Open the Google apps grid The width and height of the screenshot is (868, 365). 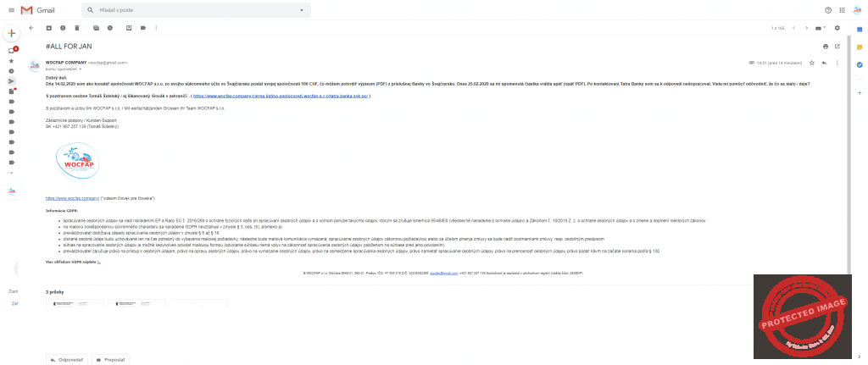coord(842,10)
